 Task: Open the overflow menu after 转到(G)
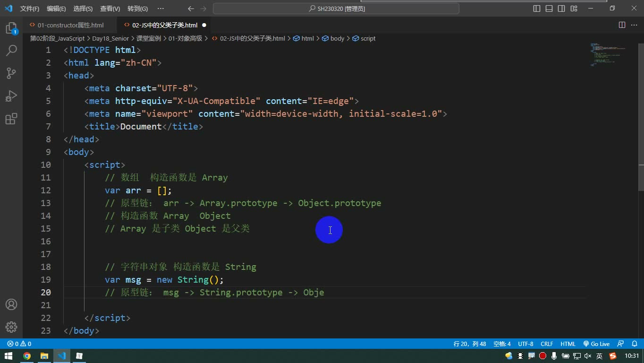(x=161, y=9)
